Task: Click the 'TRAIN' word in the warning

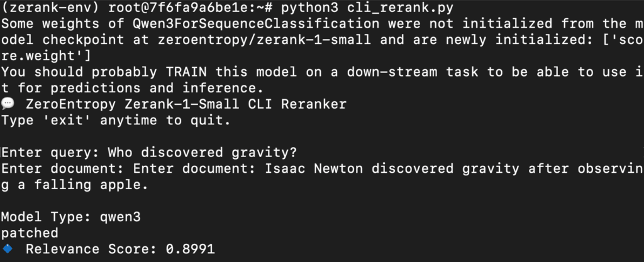Action: coord(186,72)
